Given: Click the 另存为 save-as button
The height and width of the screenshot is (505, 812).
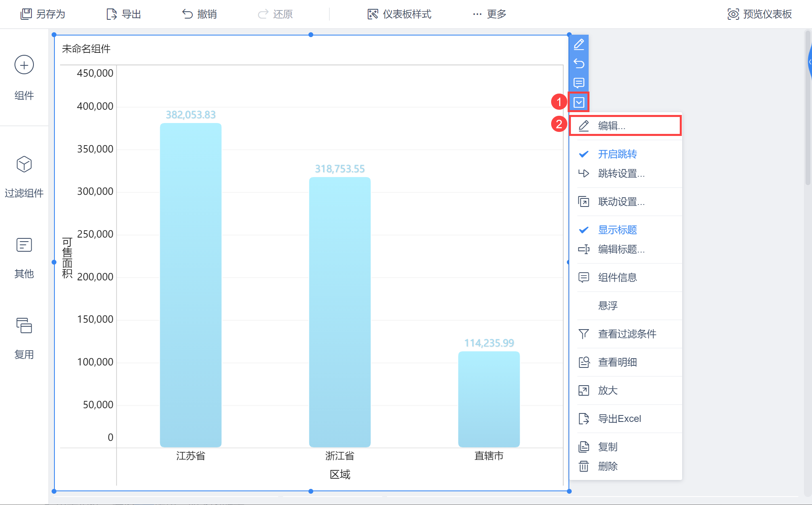Looking at the screenshot, I should [x=43, y=14].
